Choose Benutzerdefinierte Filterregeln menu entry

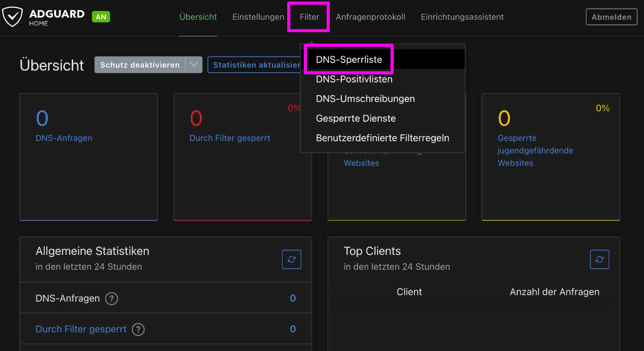coord(383,138)
